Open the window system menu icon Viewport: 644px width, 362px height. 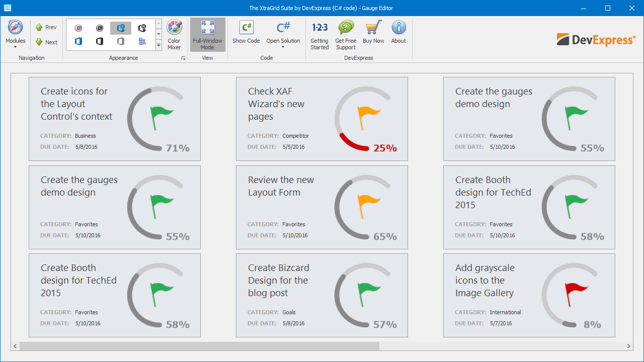(8, 8)
